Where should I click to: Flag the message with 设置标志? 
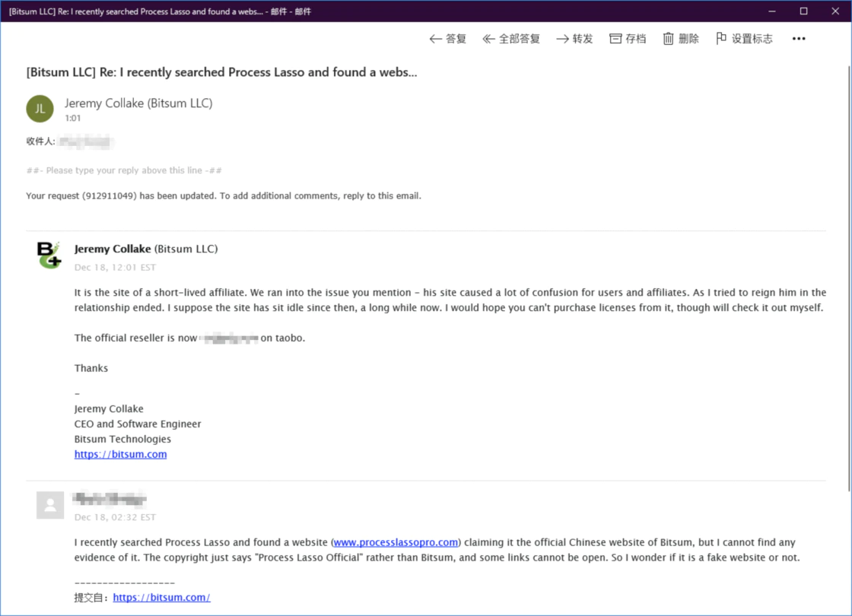click(x=744, y=39)
